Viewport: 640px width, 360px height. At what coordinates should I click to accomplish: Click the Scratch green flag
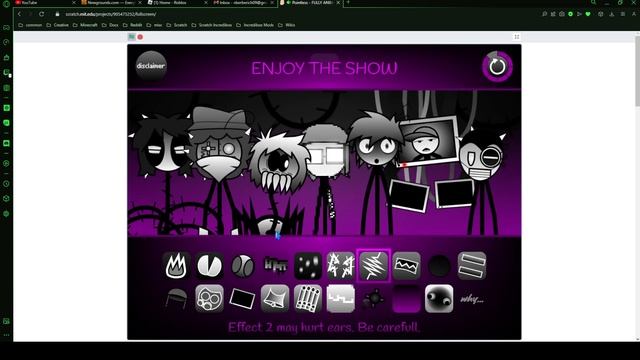[x=131, y=37]
